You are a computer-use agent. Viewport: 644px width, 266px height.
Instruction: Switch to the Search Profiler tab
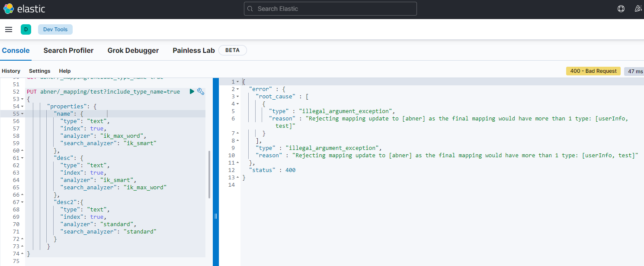[x=68, y=51]
